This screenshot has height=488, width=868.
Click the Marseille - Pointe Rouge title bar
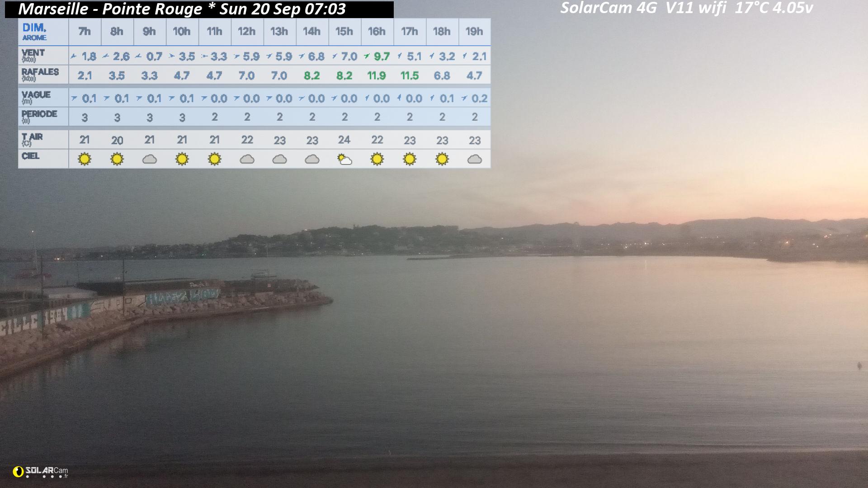coord(199,9)
